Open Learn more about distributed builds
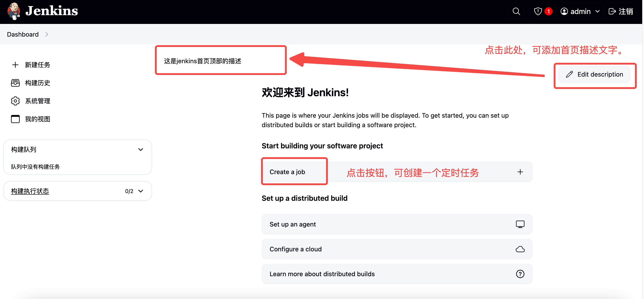This screenshot has width=644, height=299. pyautogui.click(x=397, y=274)
